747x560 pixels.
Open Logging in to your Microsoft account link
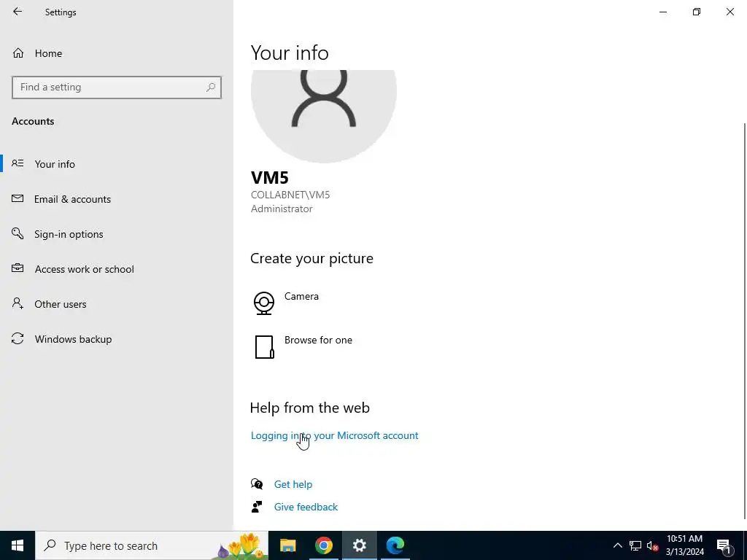(334, 435)
